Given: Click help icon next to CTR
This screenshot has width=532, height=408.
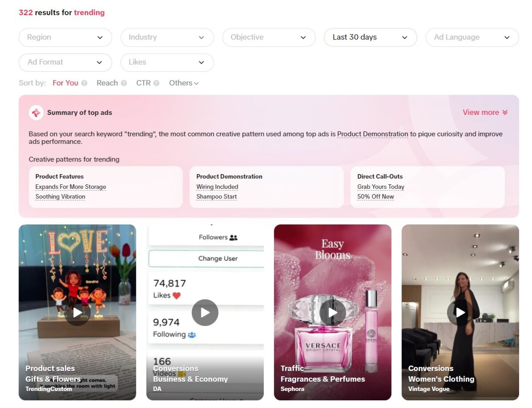Looking at the screenshot, I should [156, 83].
